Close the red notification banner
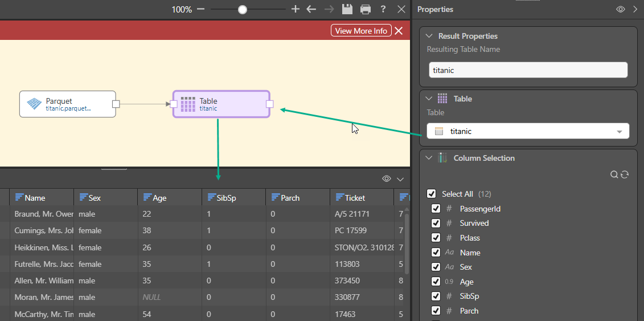The height and width of the screenshot is (321, 644). point(399,31)
